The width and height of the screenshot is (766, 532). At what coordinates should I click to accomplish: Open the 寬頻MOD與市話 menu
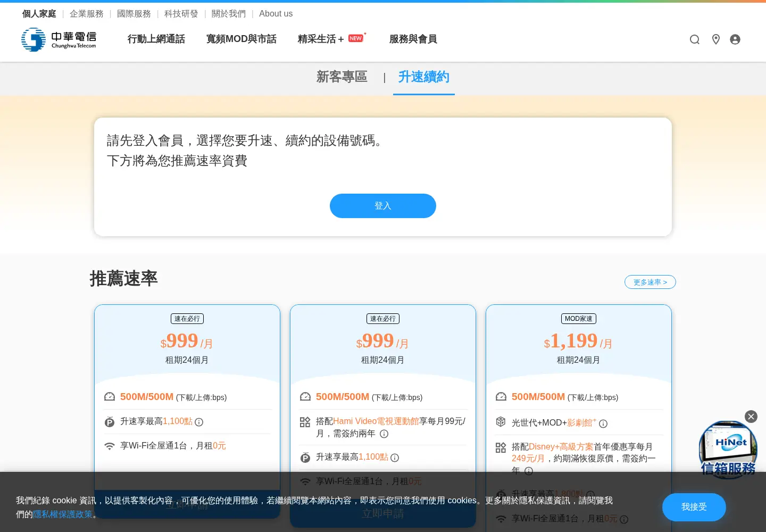[x=242, y=39]
